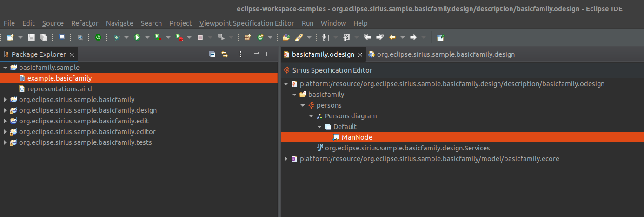Select the ManNode tree item
The width and height of the screenshot is (644, 217).
[x=463, y=137]
